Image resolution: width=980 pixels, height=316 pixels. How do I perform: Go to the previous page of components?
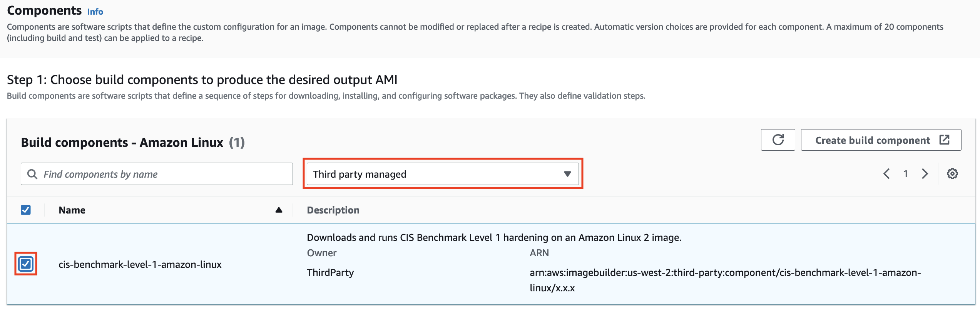[886, 174]
